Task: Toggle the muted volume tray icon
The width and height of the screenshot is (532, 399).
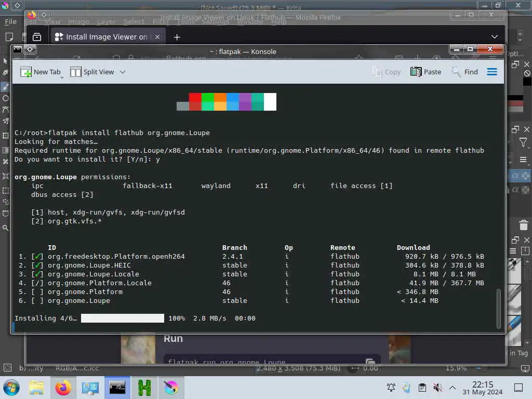Action: coord(437,388)
